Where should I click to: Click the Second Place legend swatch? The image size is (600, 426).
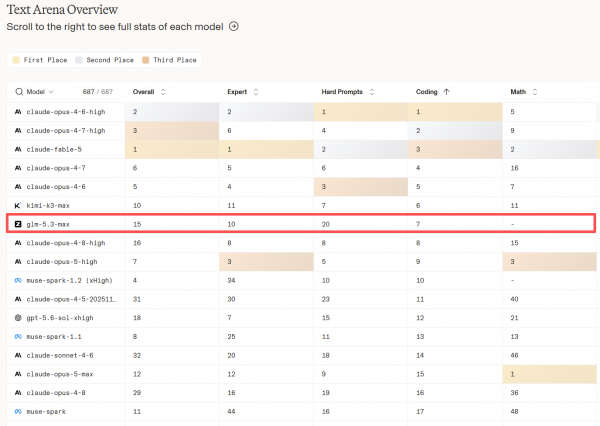point(79,60)
